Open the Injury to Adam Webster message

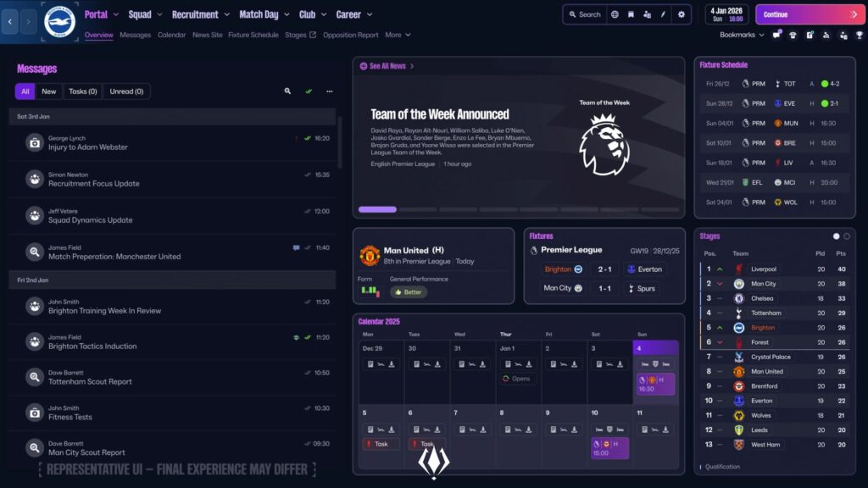click(173, 142)
